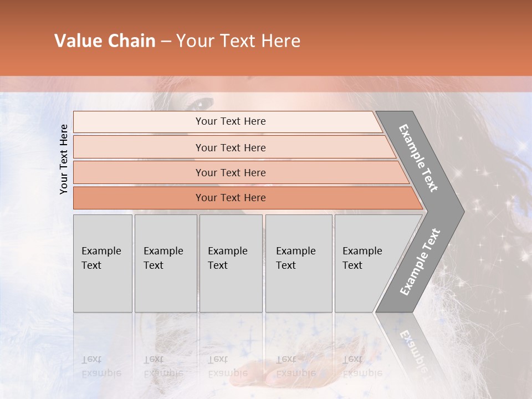532x399 pixels.
Task: Select the third 'Your Text Here' bar
Action: coord(230,172)
